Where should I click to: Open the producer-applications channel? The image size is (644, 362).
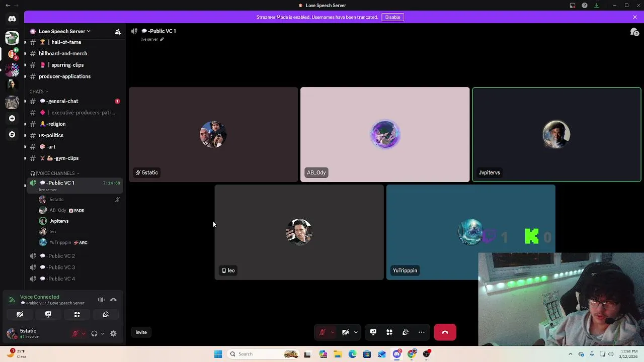(x=73, y=76)
